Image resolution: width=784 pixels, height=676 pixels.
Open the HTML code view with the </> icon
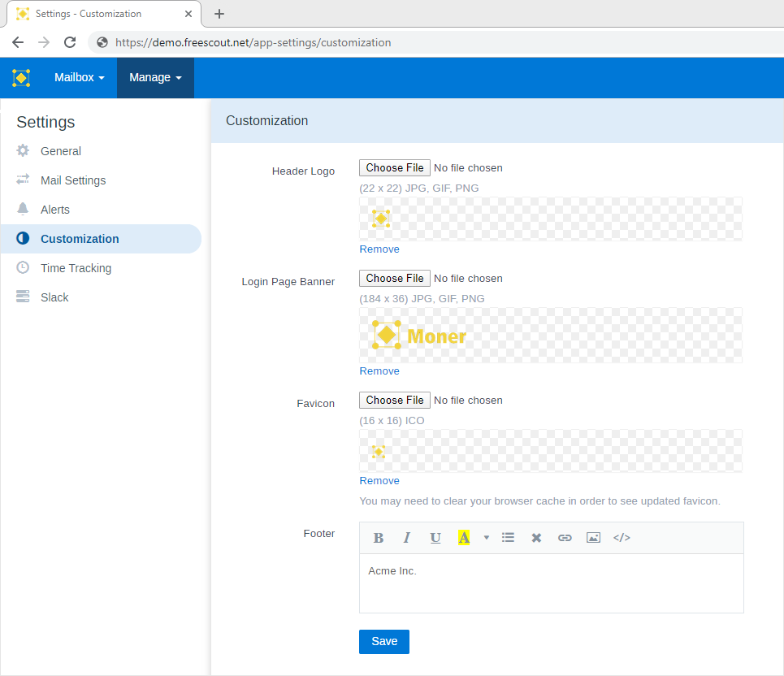(622, 537)
